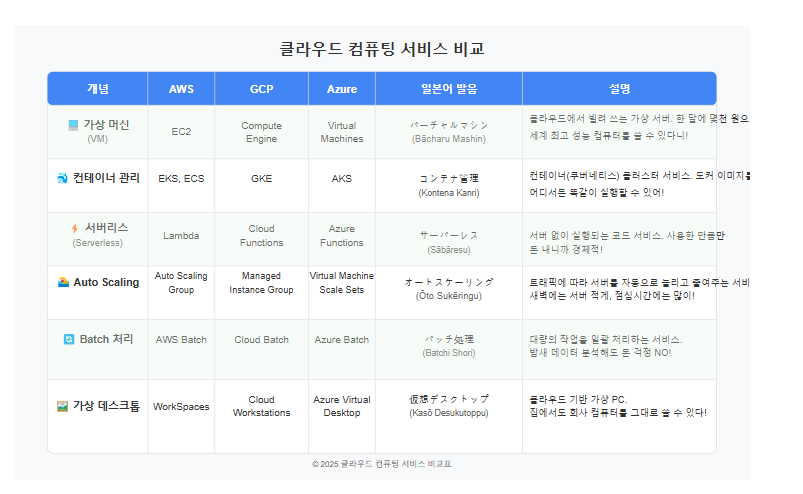Click the Bācharu Mashin pronunciation cell
The image size is (803, 494).
click(x=449, y=132)
